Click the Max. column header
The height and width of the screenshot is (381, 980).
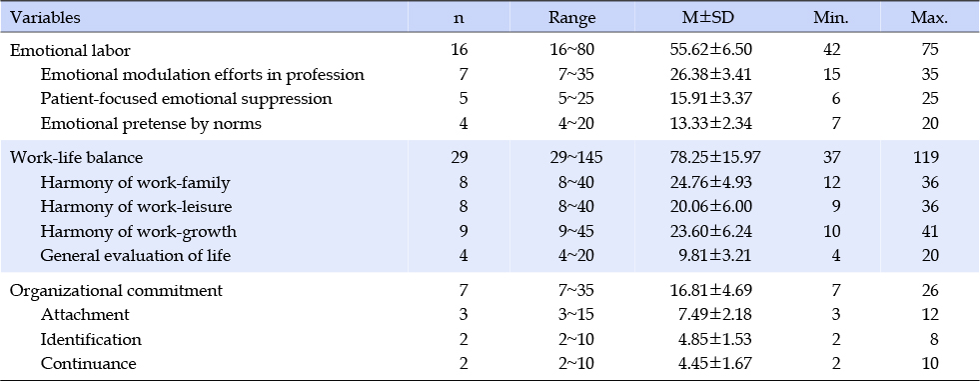pyautogui.click(x=929, y=18)
